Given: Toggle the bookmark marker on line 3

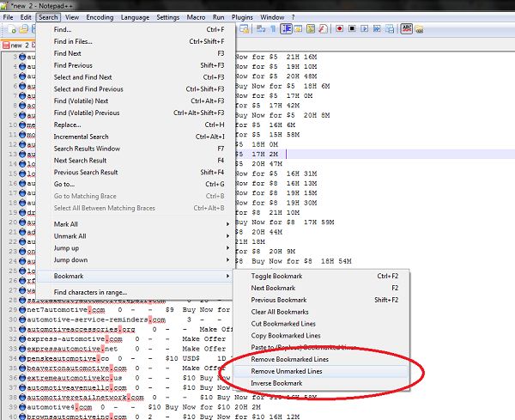Looking at the screenshot, I should pyautogui.click(x=22, y=57).
